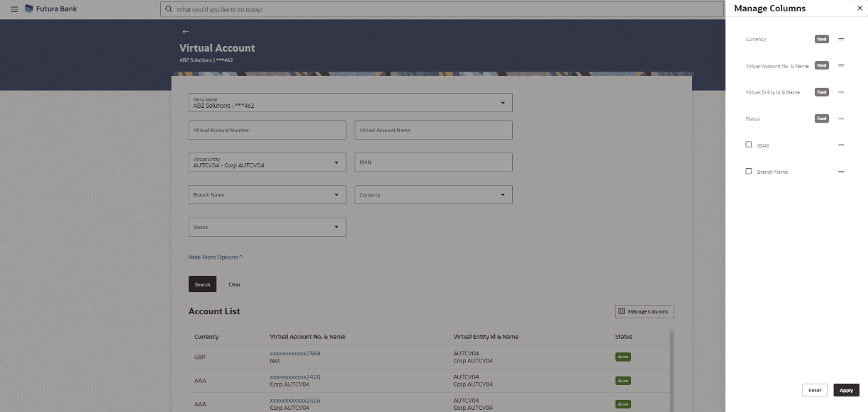
Task: Check the Branch Name column checkbox
Action: click(x=748, y=170)
